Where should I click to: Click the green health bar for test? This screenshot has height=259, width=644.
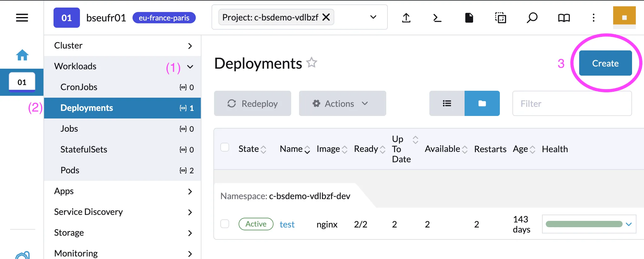584,224
